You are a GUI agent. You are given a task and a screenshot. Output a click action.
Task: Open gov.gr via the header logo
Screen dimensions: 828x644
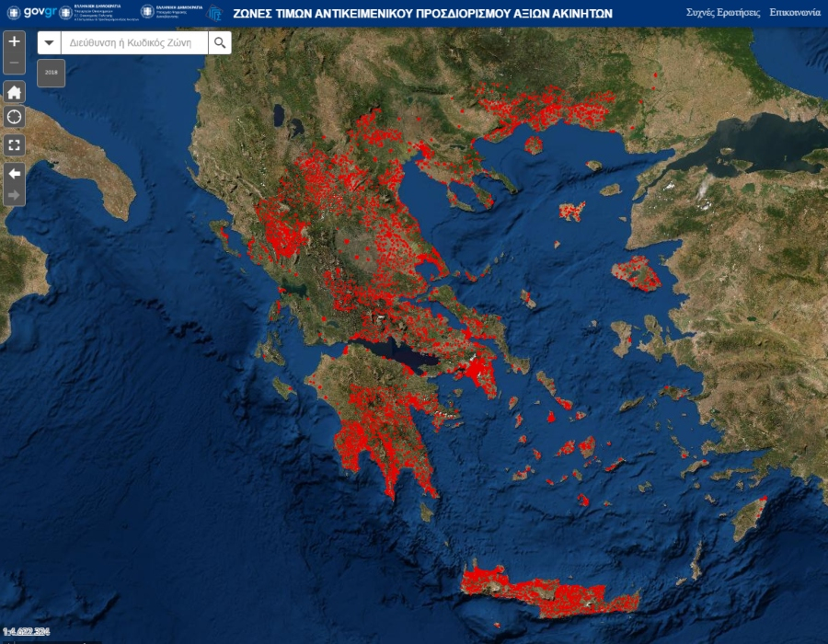pyautogui.click(x=28, y=11)
